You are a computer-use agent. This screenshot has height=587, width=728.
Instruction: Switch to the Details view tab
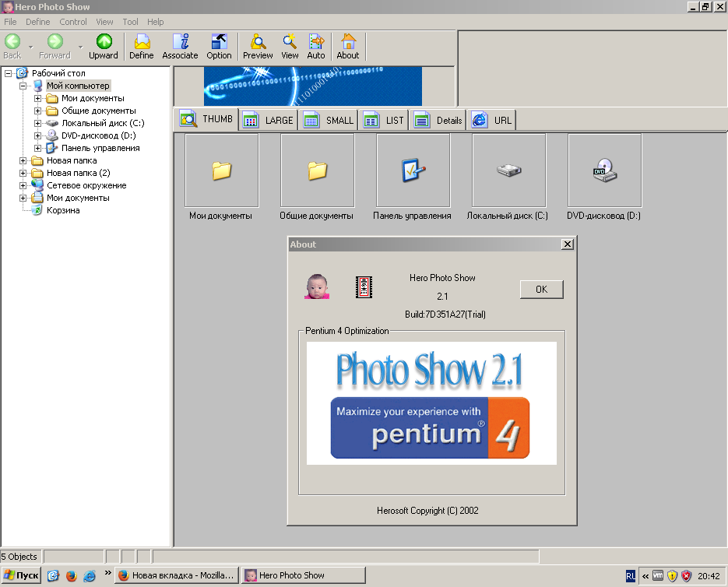[x=439, y=120]
